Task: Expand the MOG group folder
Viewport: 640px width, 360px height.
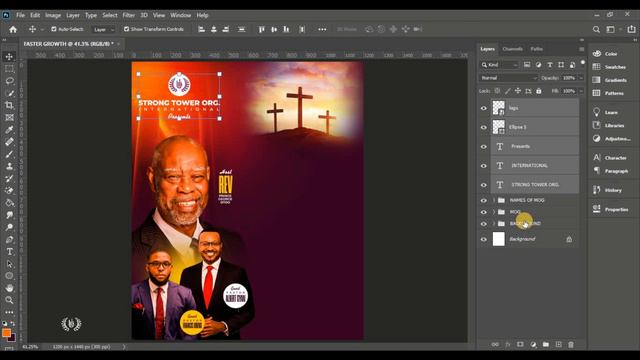Action: [494, 212]
